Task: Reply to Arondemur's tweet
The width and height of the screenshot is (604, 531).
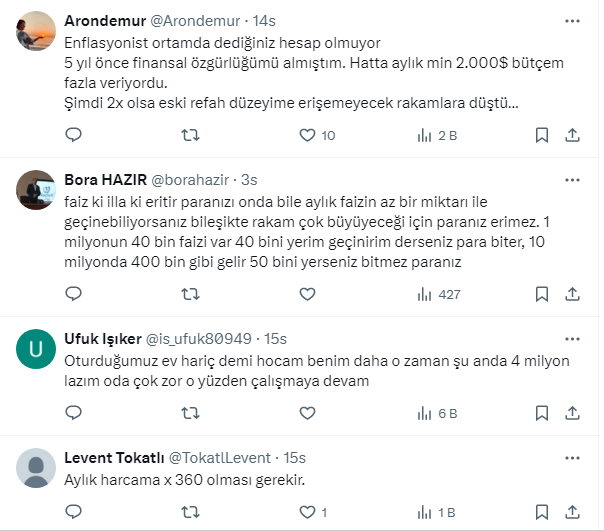Action: [x=72, y=135]
